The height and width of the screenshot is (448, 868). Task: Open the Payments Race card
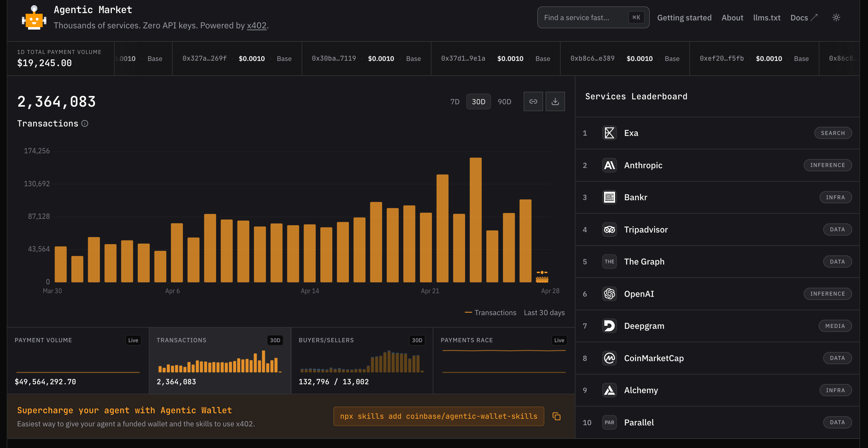[x=503, y=361]
